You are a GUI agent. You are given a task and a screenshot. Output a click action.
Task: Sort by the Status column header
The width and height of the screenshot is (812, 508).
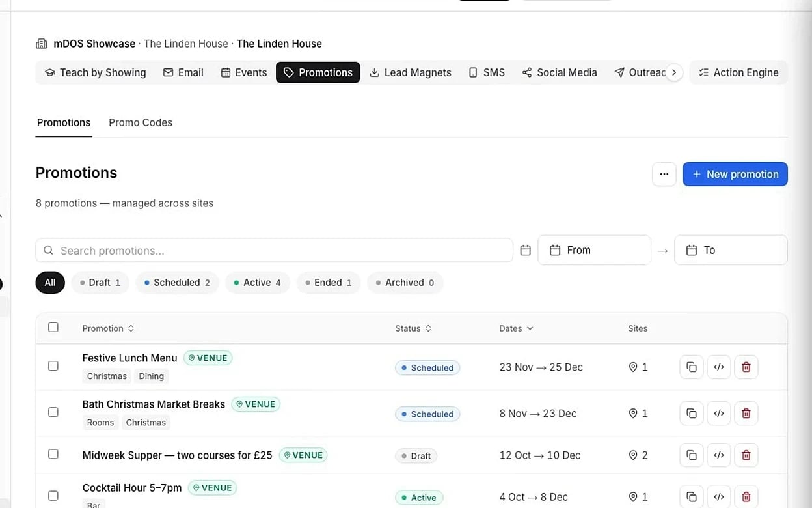point(413,328)
